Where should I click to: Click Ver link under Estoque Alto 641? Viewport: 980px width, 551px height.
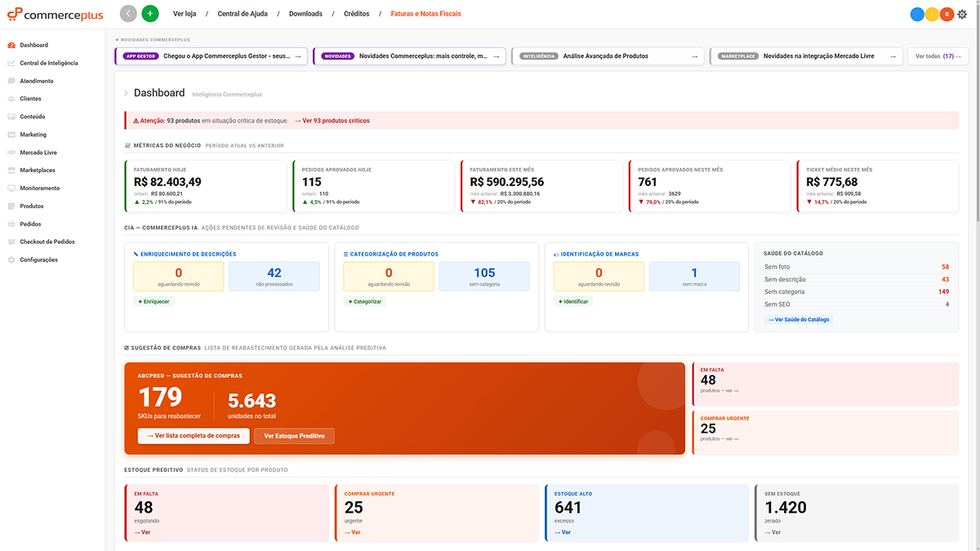coord(563,532)
